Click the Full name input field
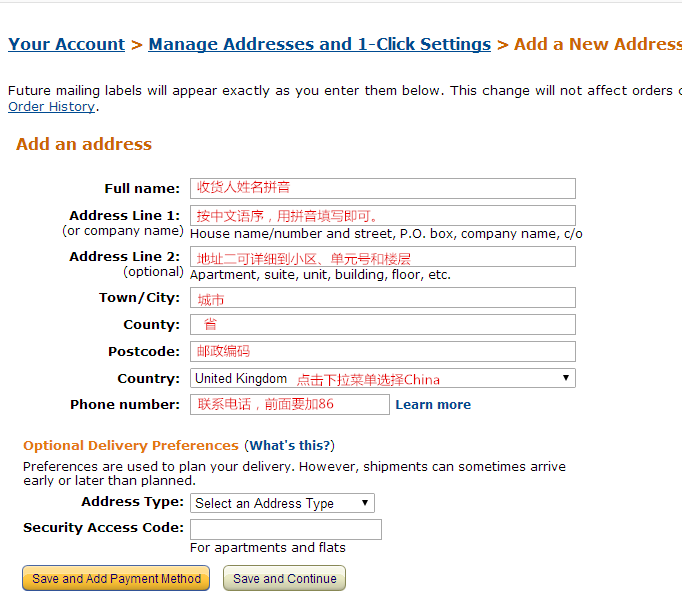 (382, 188)
